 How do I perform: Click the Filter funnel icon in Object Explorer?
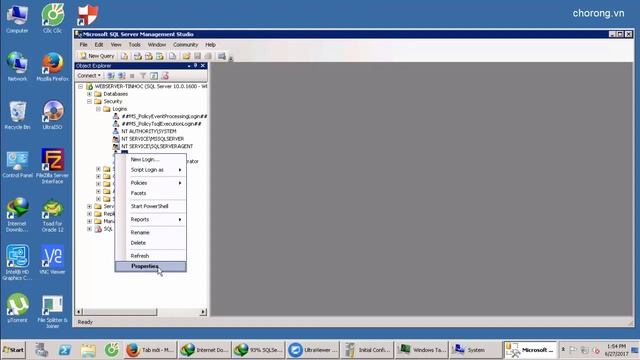coord(143,76)
